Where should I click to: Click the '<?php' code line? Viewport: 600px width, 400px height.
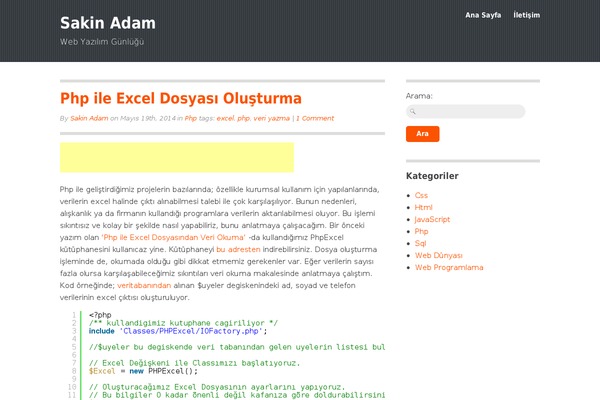point(100,315)
